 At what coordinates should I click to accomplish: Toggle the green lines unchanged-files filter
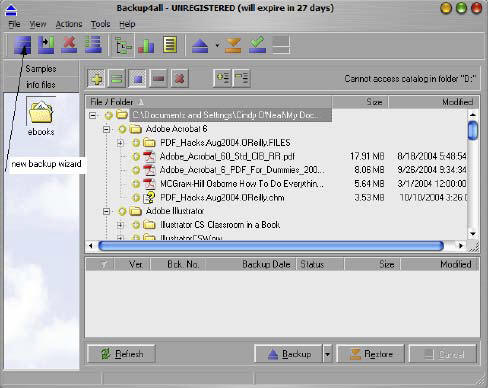[x=117, y=79]
